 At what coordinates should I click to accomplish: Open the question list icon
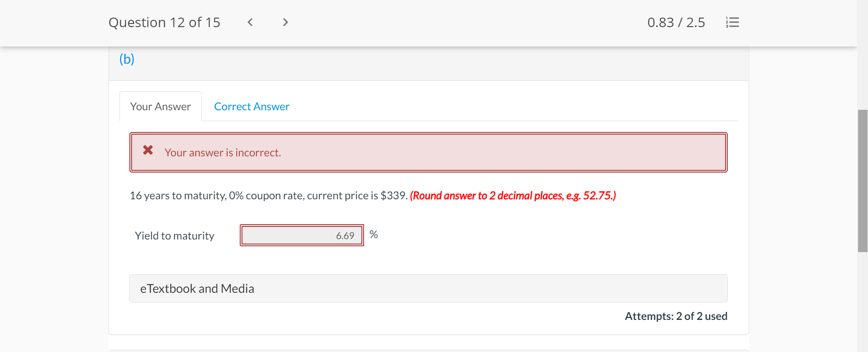coord(732,22)
